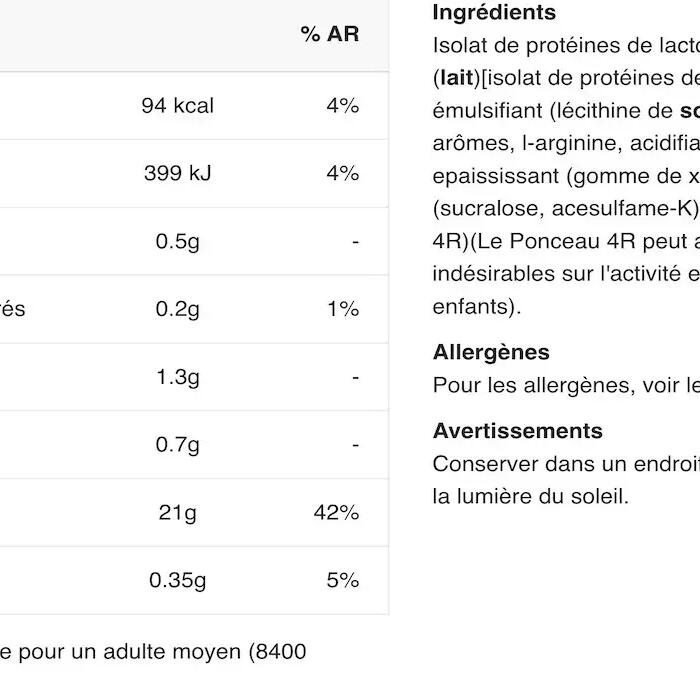Click the Ingrédients heading
Screen dimensions: 700x700
pyautogui.click(x=494, y=13)
